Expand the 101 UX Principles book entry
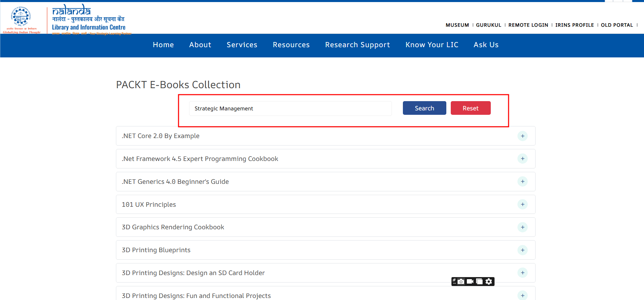This screenshot has width=644, height=300. [x=522, y=204]
